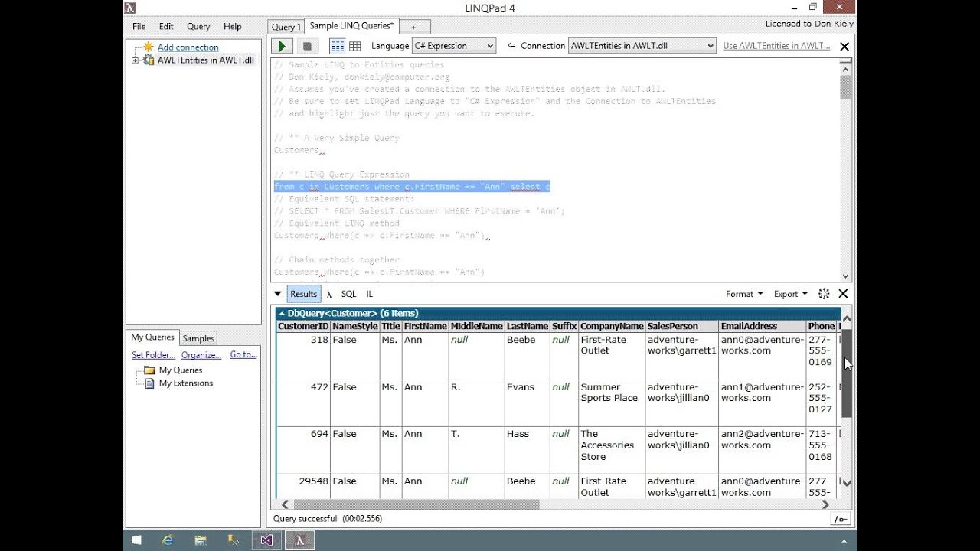The height and width of the screenshot is (551, 980).
Task: Open the File menu
Action: (x=139, y=26)
